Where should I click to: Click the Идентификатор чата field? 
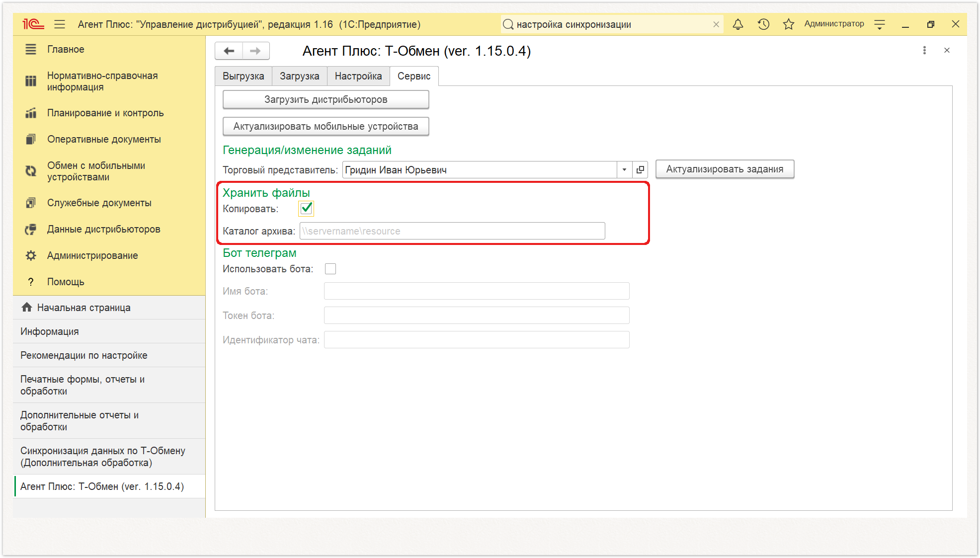[x=477, y=340]
